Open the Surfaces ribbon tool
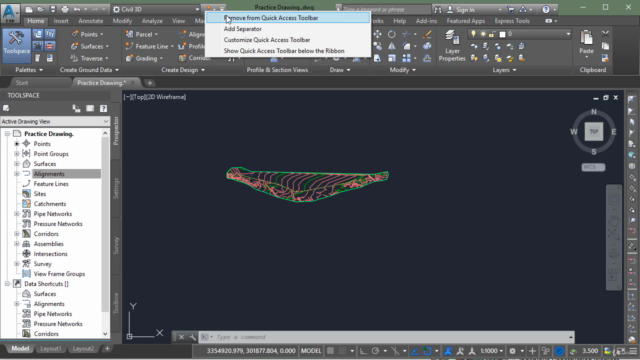The height and width of the screenshot is (360, 640). tap(89, 47)
